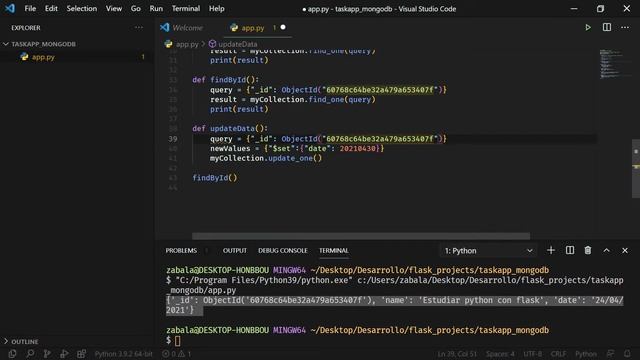Open editor More Actions ellipsis
640x360 pixels.
625,27
